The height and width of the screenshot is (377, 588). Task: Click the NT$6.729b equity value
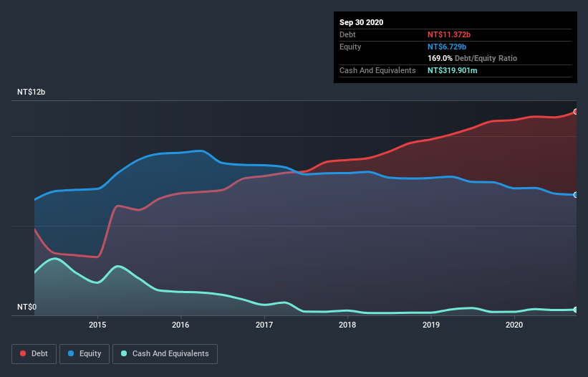(447, 47)
